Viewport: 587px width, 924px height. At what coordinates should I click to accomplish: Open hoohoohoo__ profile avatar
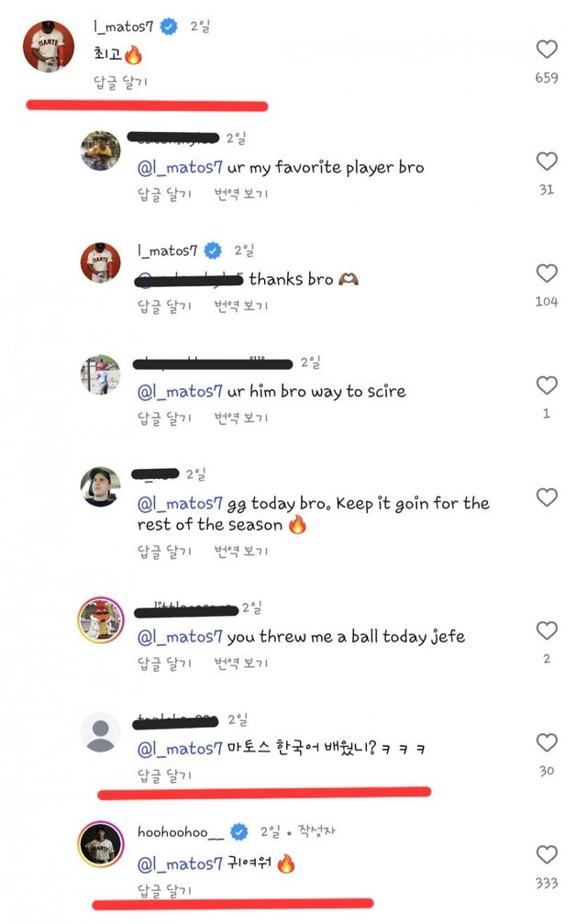pos(101,845)
